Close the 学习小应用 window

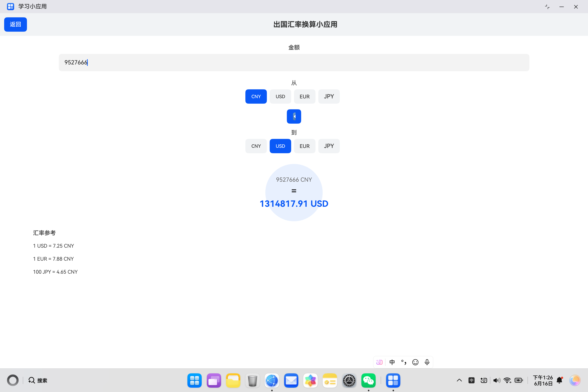point(576,7)
